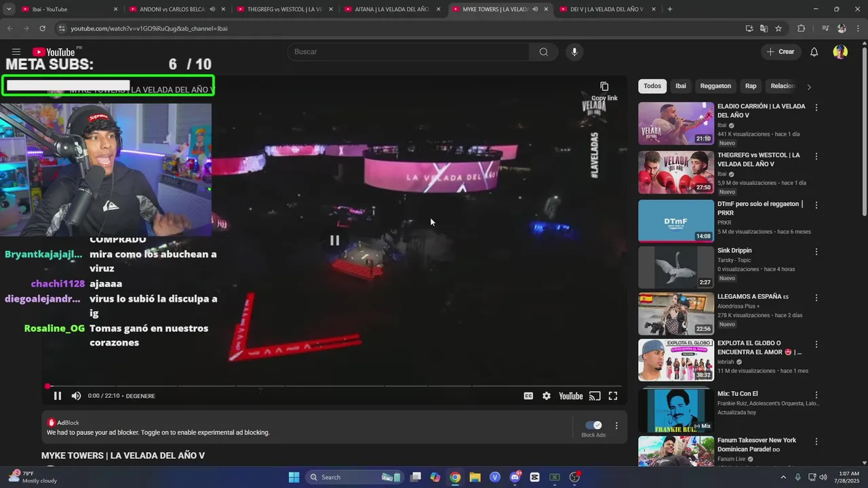The width and height of the screenshot is (868, 488).
Task: Go back in browser history
Action: [9, 28]
